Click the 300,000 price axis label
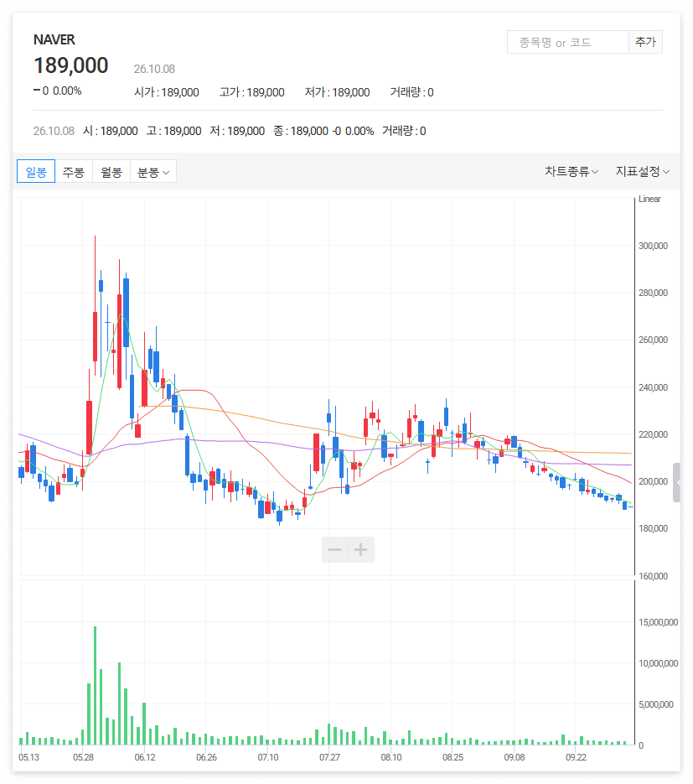 pos(653,246)
